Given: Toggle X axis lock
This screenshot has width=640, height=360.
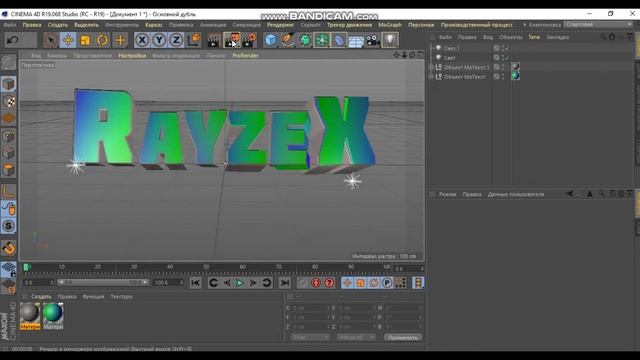Looking at the screenshot, I should point(142,40).
